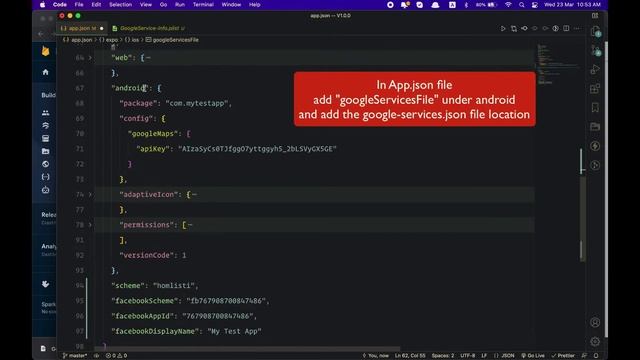Click the "versionCode" key on line 92
The height and width of the screenshot is (360, 640).
(147, 255)
